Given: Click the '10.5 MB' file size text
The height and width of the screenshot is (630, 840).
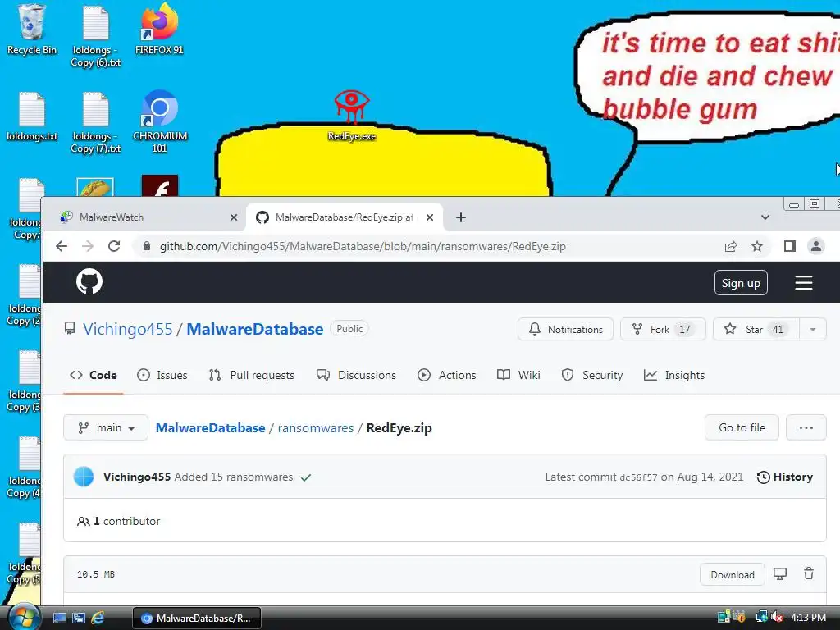Looking at the screenshot, I should pyautogui.click(x=96, y=574).
